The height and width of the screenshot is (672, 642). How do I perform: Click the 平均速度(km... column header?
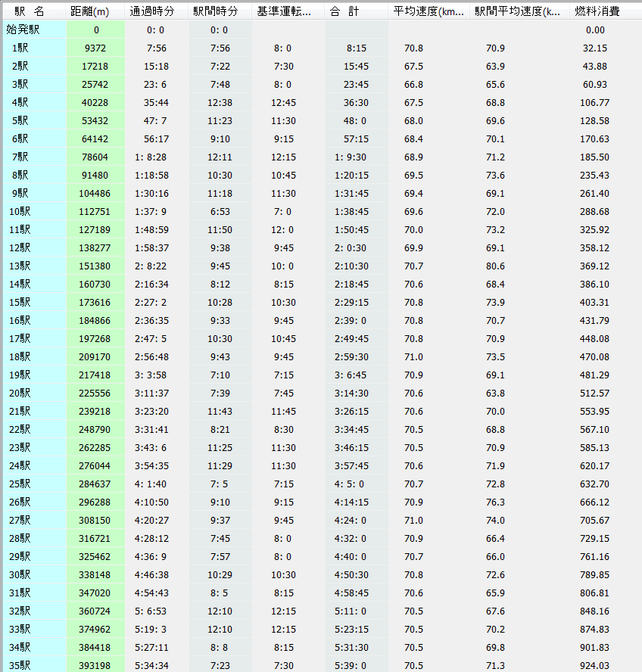[x=429, y=11]
